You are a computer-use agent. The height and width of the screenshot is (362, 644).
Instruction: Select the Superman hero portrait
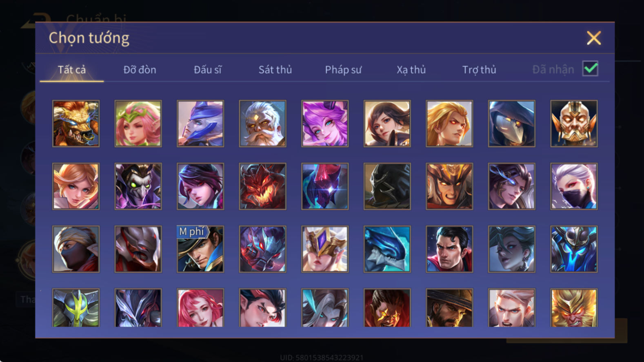click(x=449, y=249)
